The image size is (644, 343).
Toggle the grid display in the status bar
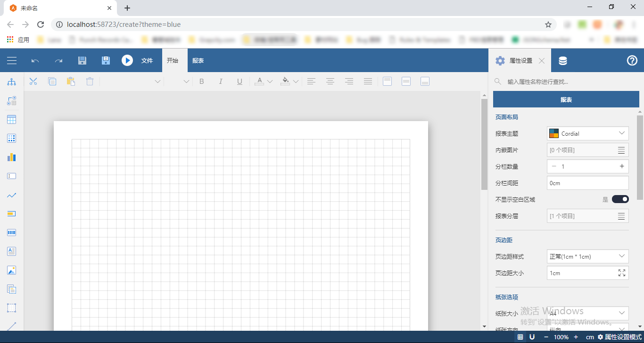point(520,337)
